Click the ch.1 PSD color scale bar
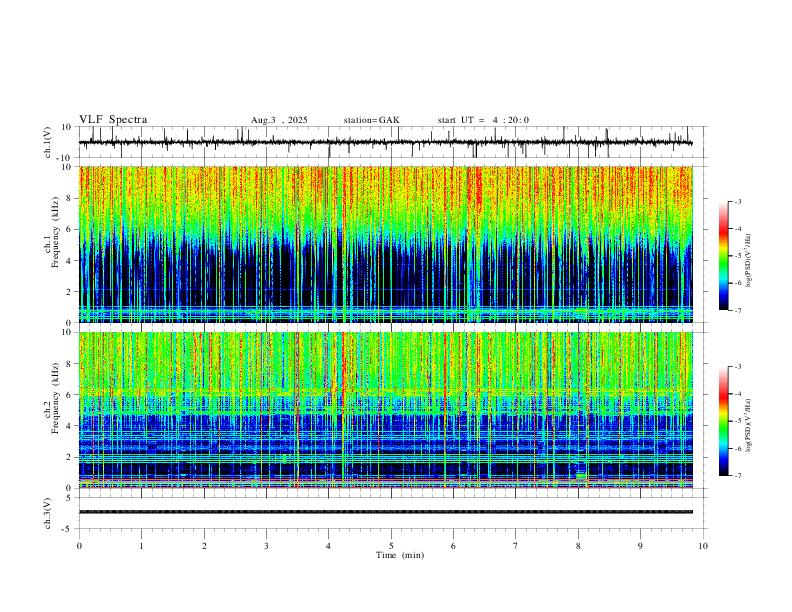 (724, 256)
